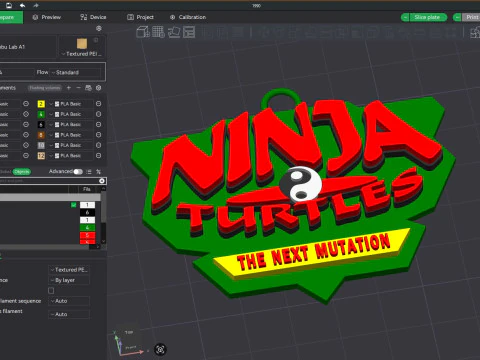Open printer settings gear above bed type
This screenshot has height=360, width=480.
[x=99, y=28]
